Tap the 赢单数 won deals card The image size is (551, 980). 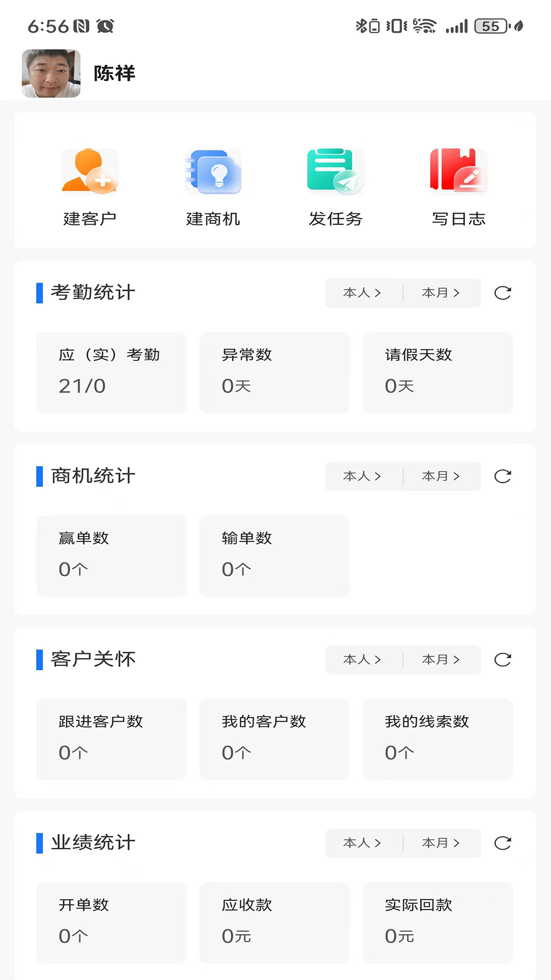pyautogui.click(x=111, y=556)
